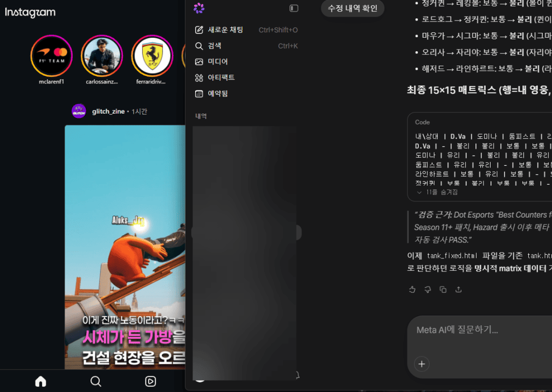This screenshot has width=552, height=392.
Task: Click the 아티팩트 shapes icon
Action: tap(199, 78)
